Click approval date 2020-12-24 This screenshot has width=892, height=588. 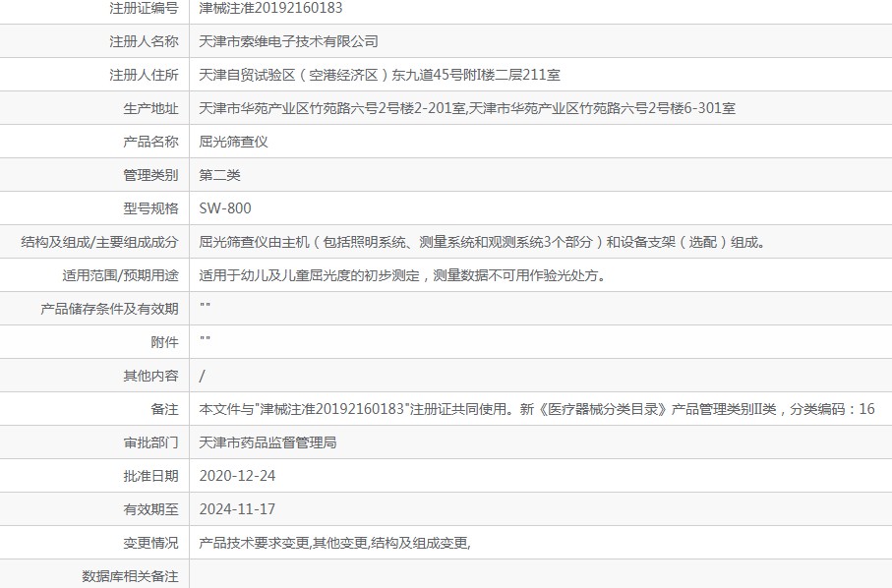[x=237, y=476]
